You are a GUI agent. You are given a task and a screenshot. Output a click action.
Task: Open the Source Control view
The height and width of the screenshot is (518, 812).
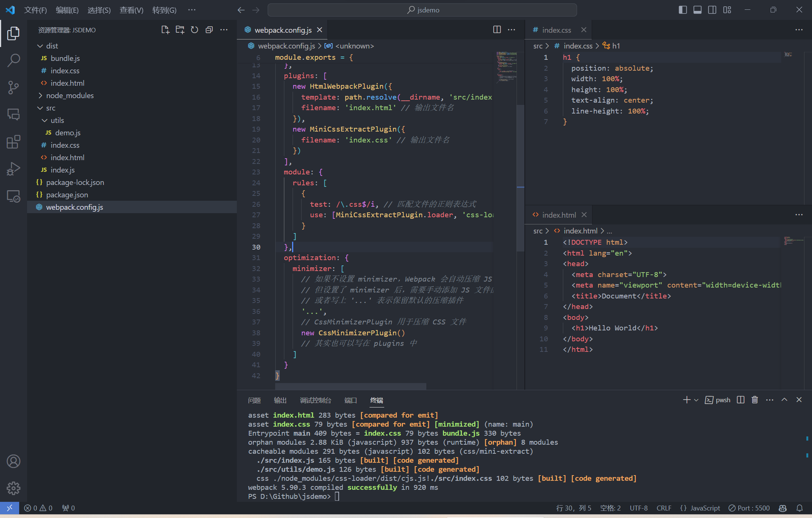click(x=14, y=87)
